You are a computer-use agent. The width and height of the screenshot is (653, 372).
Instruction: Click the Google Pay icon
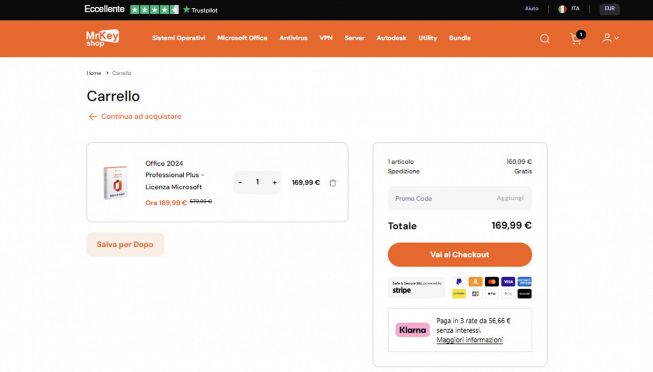click(x=508, y=294)
